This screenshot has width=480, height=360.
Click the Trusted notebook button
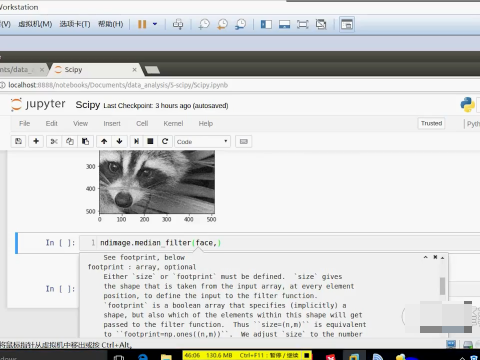(431, 123)
